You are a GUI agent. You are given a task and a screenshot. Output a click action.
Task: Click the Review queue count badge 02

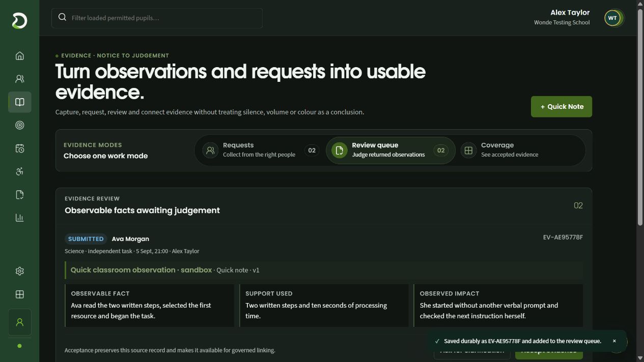tap(441, 150)
